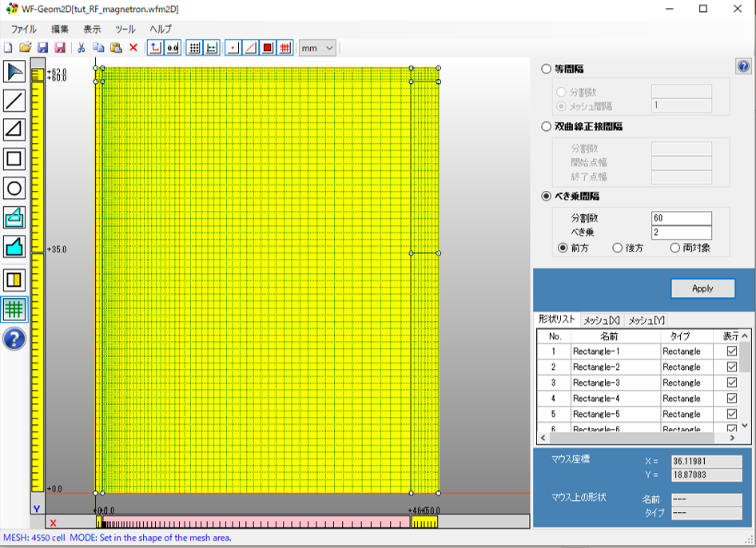Delete the selection with the red X icon
Screen dimensions: 756x548
(x=133, y=48)
